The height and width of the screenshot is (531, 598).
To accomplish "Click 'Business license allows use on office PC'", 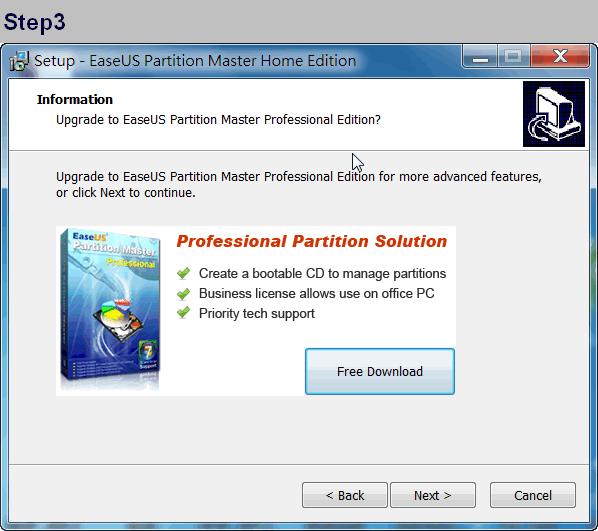I will (317, 293).
